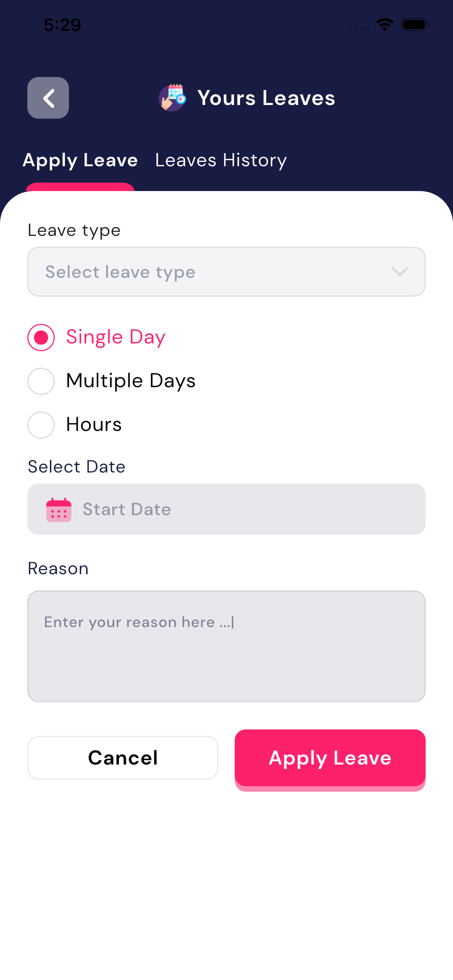Switch to the Leaves History tab
The image size is (453, 980).
221,160
